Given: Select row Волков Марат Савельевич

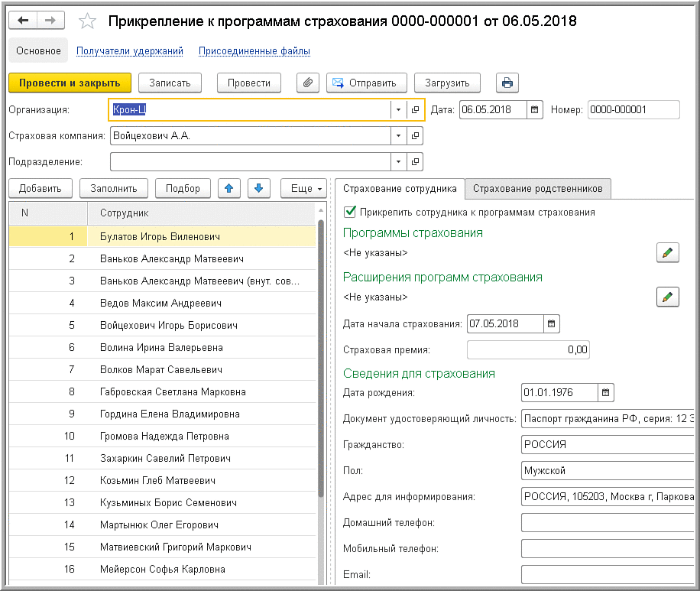Looking at the screenshot, I should 162,369.
